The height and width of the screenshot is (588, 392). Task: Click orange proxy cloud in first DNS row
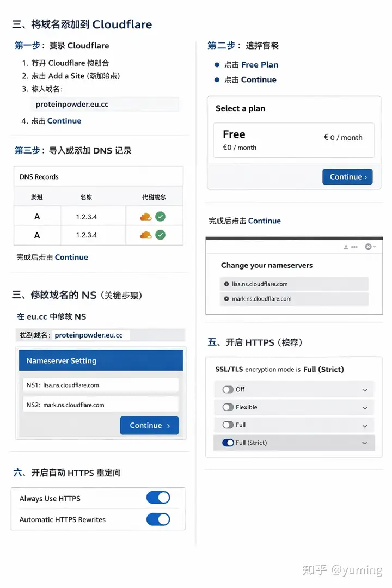pyautogui.click(x=145, y=217)
